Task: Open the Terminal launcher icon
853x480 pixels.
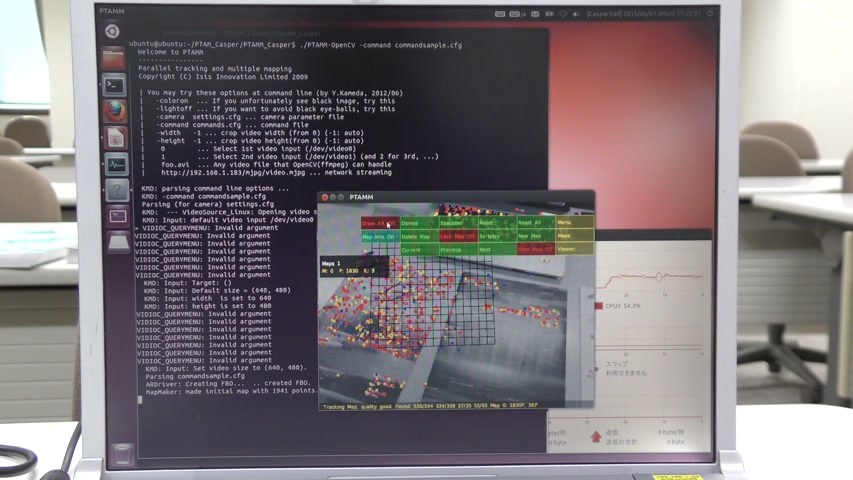Action: [x=114, y=85]
